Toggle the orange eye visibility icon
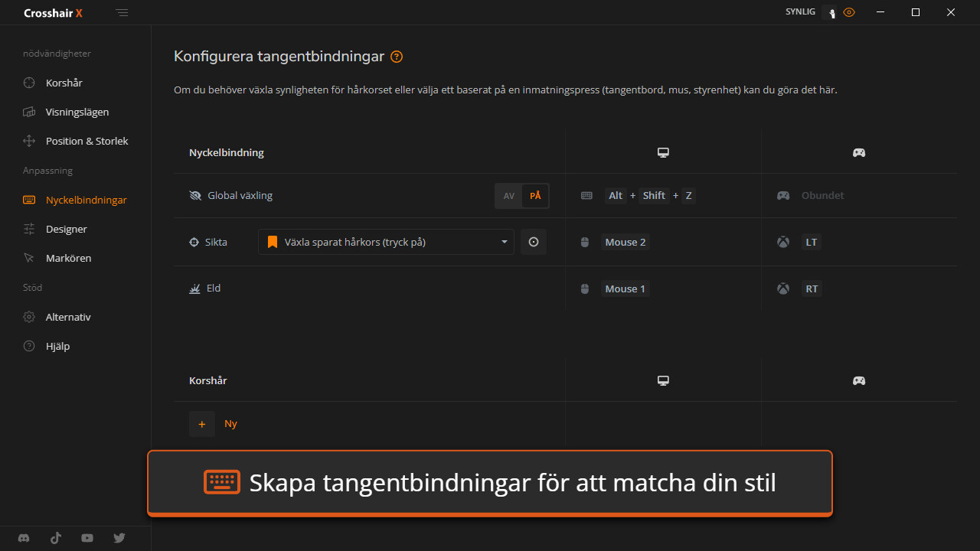The height and width of the screenshot is (551, 980). 849,12
